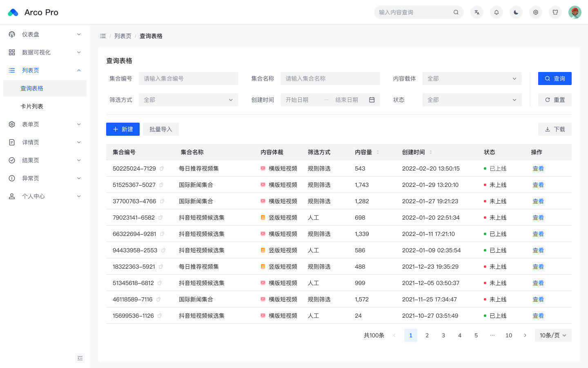The width and height of the screenshot is (588, 368).
Task: Click 查看 link for 每日推荐视频集 first row
Action: (538, 168)
